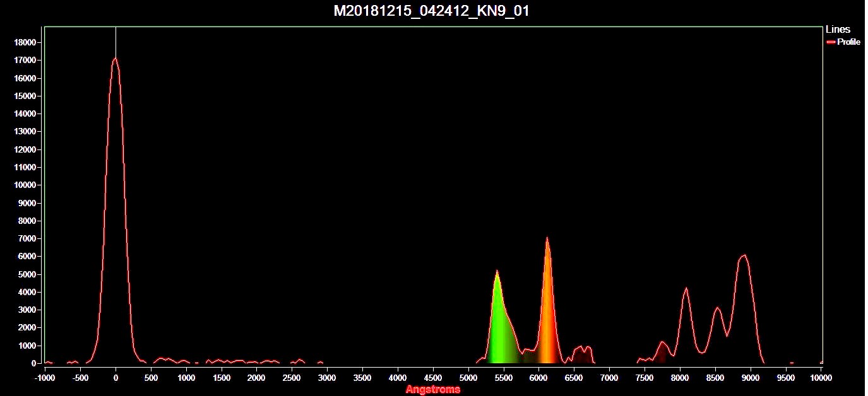Click the zero-order peak top near 17000
This screenshot has width=868, height=396.
tap(116, 59)
